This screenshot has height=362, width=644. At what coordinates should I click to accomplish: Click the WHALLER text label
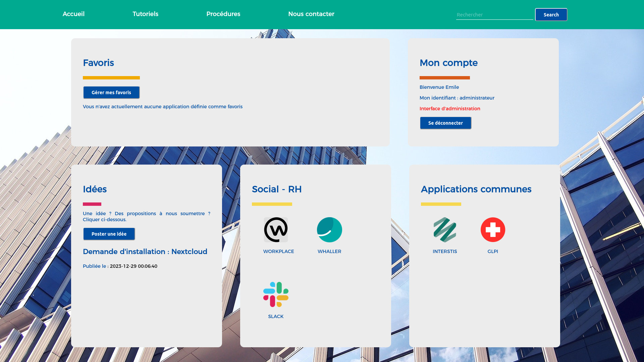pyautogui.click(x=329, y=251)
